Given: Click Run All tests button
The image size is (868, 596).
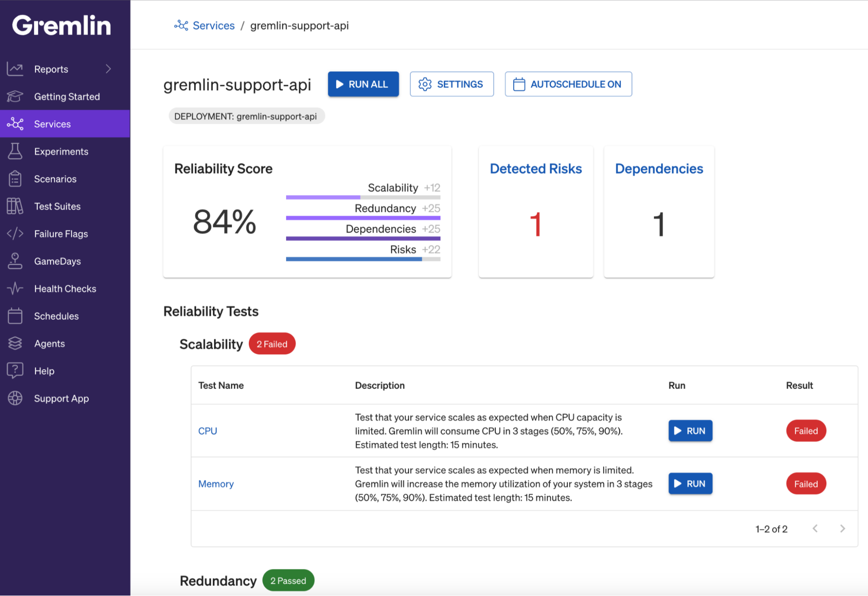Looking at the screenshot, I should [x=363, y=84].
